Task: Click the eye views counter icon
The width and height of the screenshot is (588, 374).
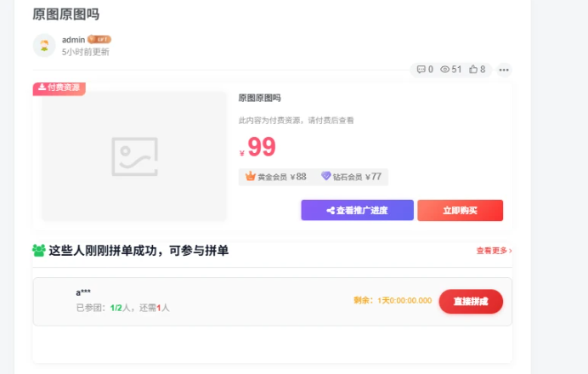Action: 444,70
